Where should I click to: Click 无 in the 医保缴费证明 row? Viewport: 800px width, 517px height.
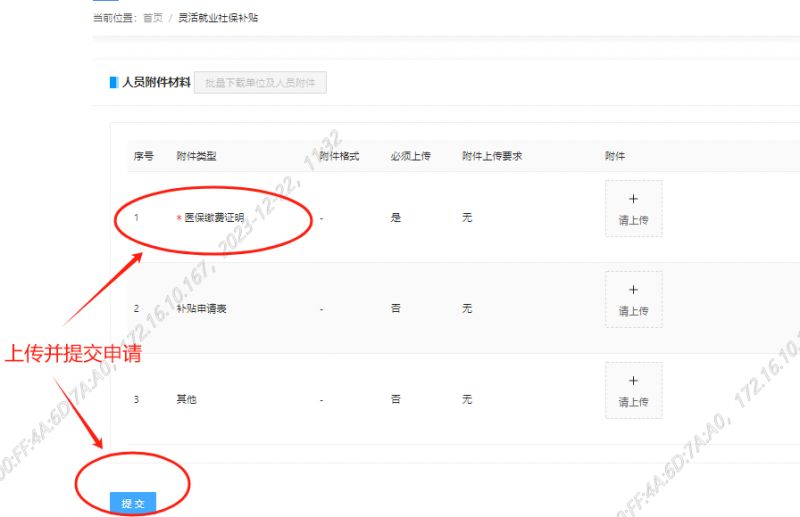click(467, 218)
